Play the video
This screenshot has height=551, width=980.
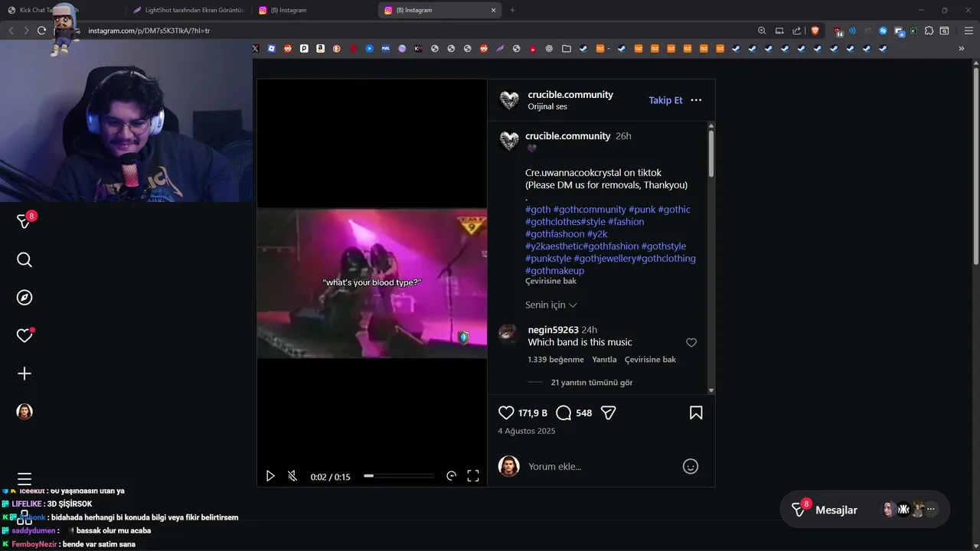tap(269, 476)
